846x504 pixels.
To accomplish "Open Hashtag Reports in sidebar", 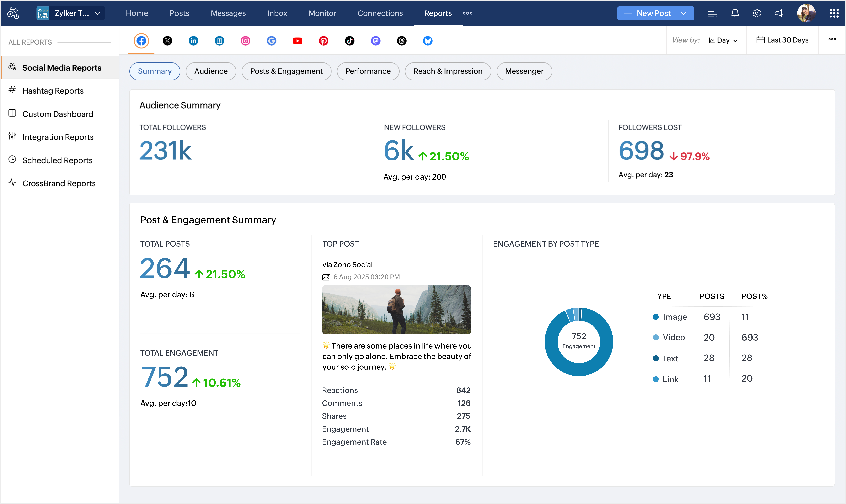I will pyautogui.click(x=53, y=91).
